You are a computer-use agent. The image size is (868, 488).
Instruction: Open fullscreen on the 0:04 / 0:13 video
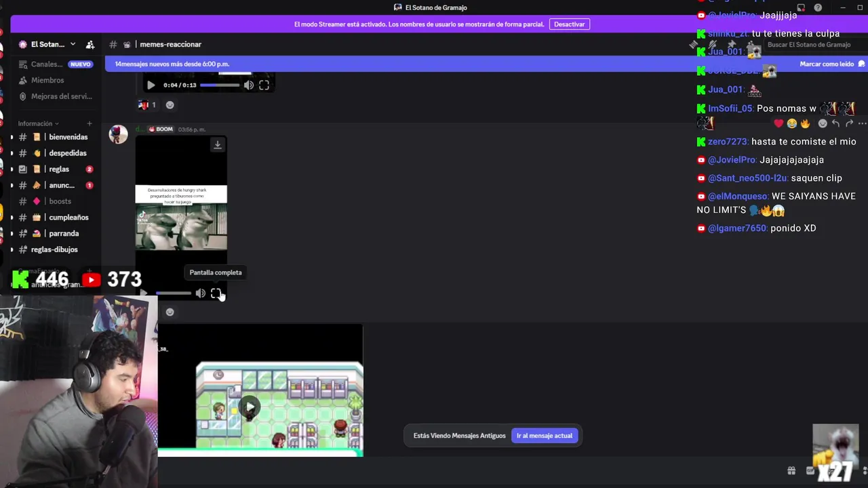(x=264, y=85)
